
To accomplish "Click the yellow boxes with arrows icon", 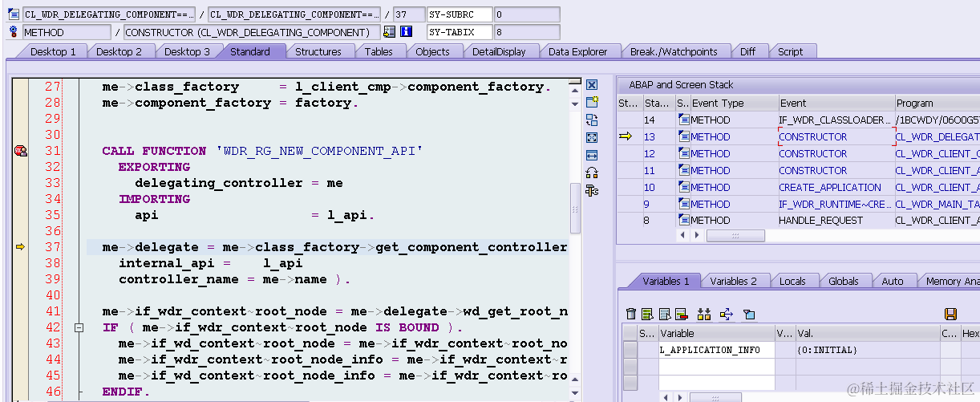I will 704,314.
